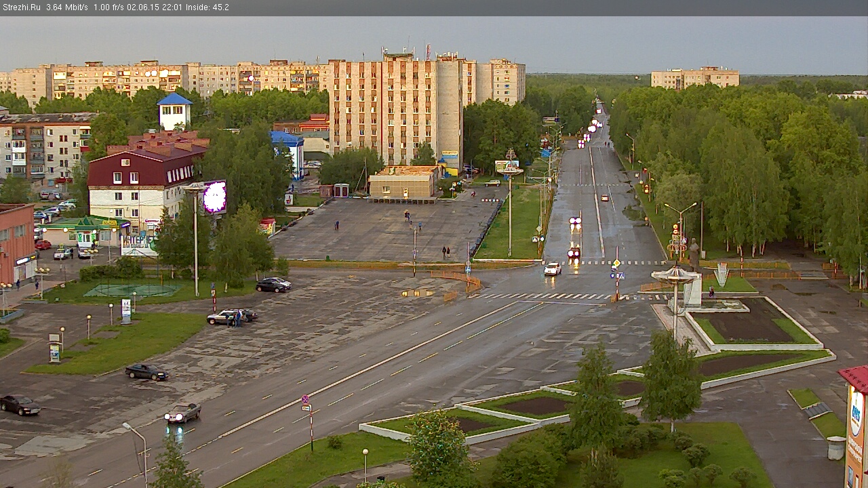Select the Inside: 45.2 temperature reading

(x=207, y=7)
